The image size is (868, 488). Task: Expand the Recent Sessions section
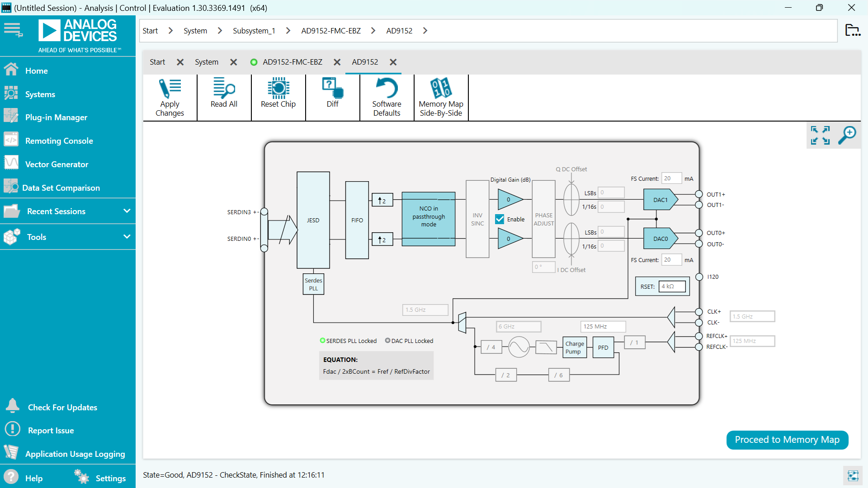pos(127,211)
